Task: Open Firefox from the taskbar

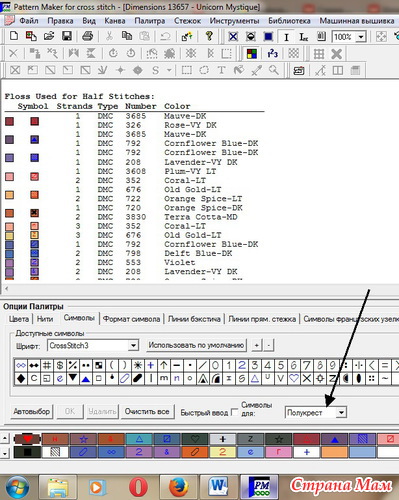Action: [x=179, y=487]
